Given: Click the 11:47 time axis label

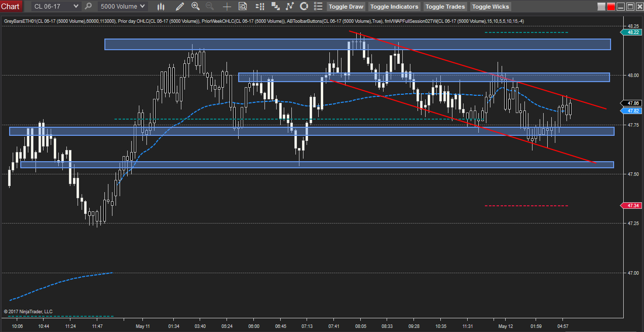Looking at the screenshot, I should (98, 326).
